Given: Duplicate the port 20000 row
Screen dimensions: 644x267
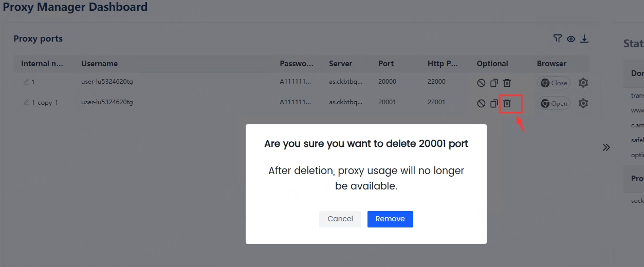Looking at the screenshot, I should click(494, 83).
